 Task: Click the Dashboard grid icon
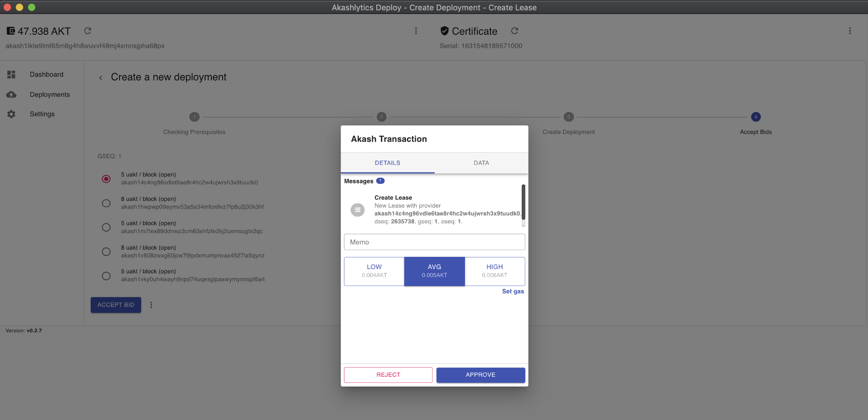(x=11, y=75)
